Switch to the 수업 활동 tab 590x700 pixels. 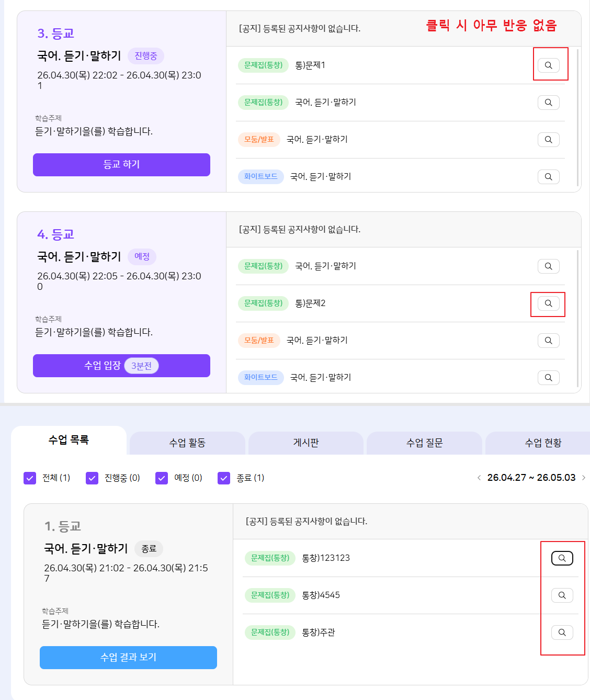[x=187, y=443]
